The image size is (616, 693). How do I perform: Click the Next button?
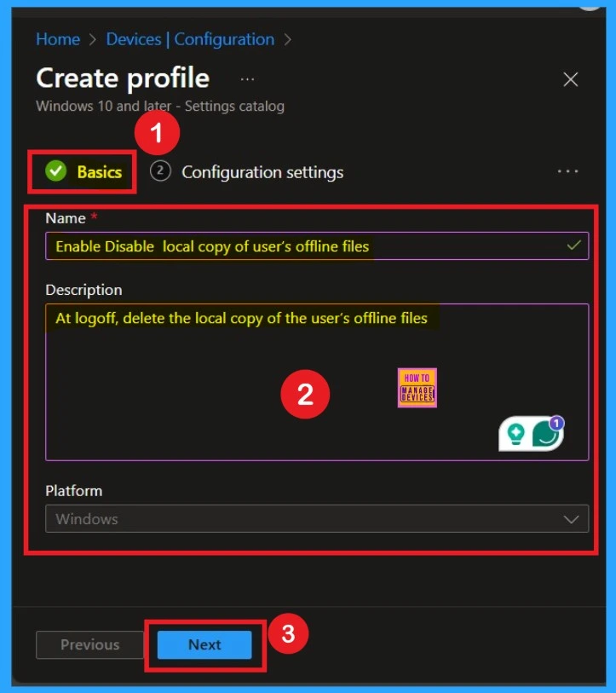click(204, 644)
